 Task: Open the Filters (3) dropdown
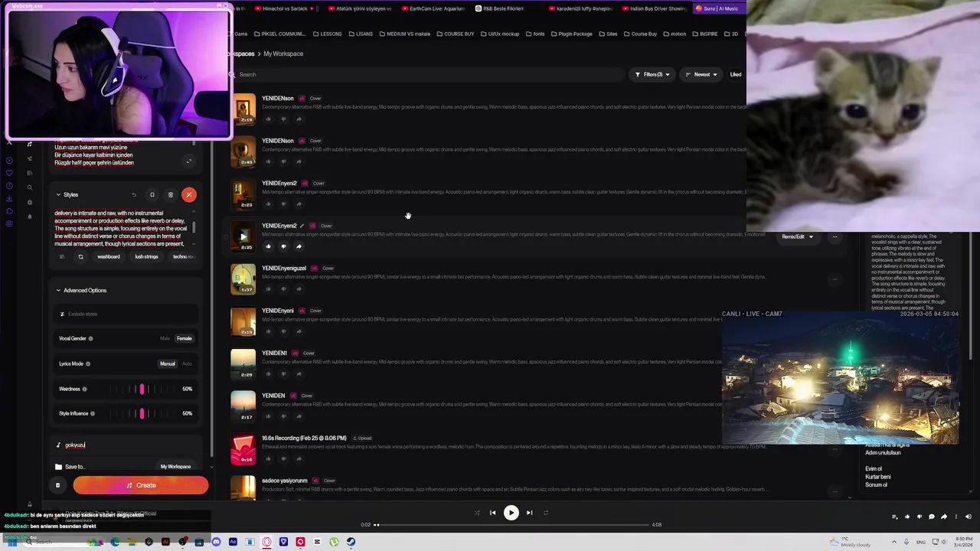coord(652,74)
